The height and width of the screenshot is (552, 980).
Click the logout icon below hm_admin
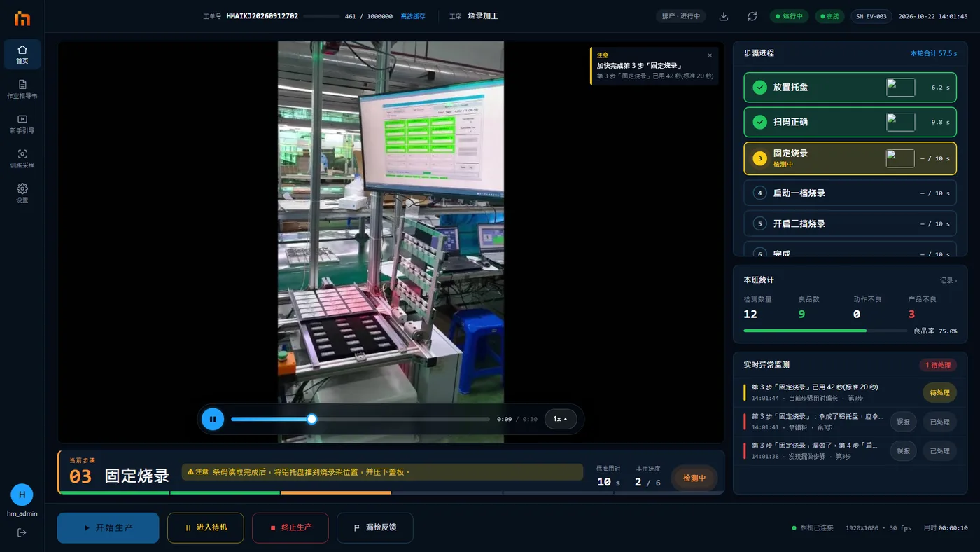click(x=22, y=532)
